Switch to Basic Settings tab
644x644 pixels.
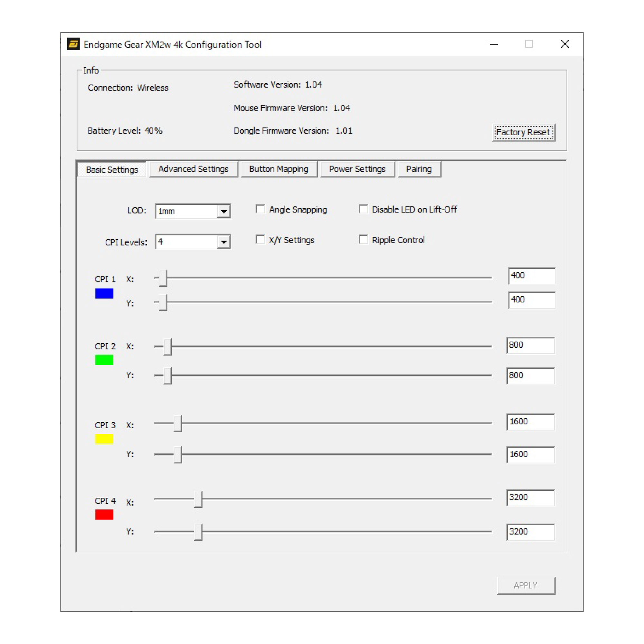click(x=112, y=169)
